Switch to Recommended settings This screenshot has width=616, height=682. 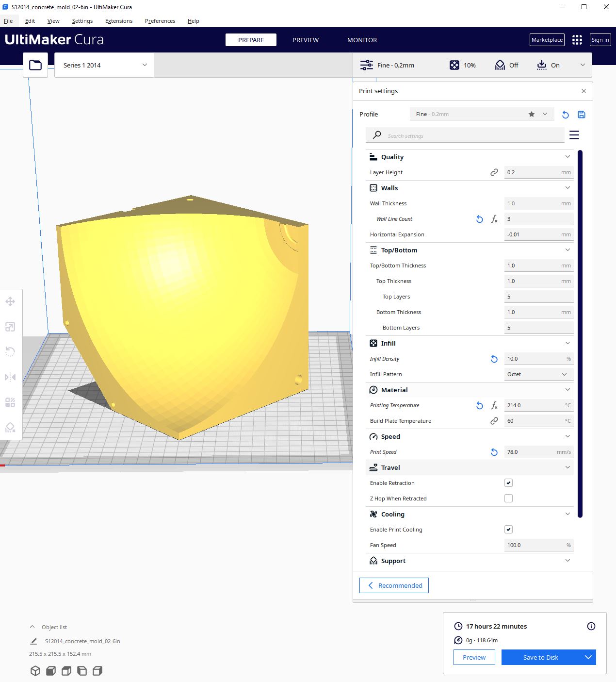(394, 585)
